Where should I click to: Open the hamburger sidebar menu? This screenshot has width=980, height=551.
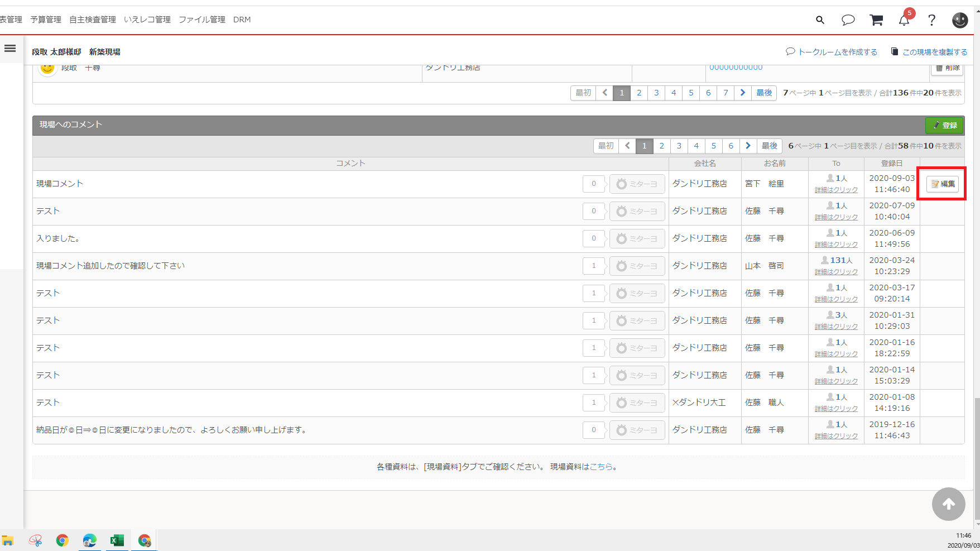pyautogui.click(x=10, y=49)
